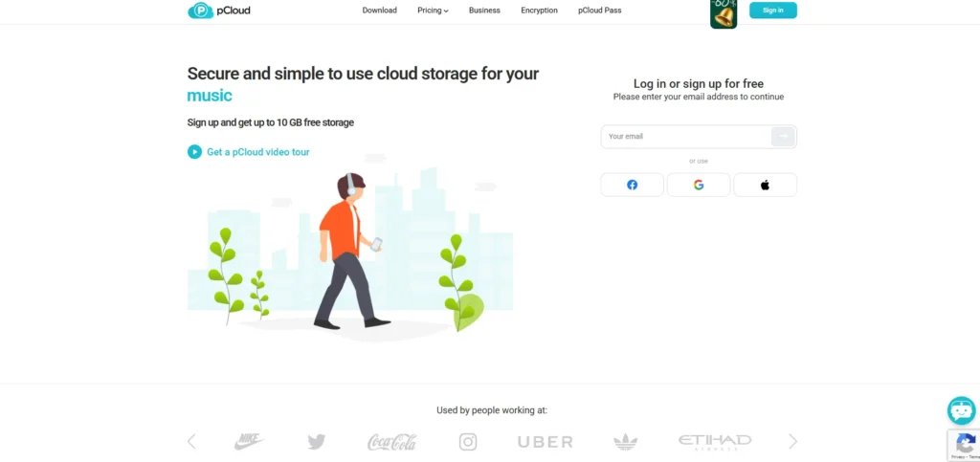Open the Get a pCloud video tour link
The image size is (980, 462).
(x=258, y=152)
